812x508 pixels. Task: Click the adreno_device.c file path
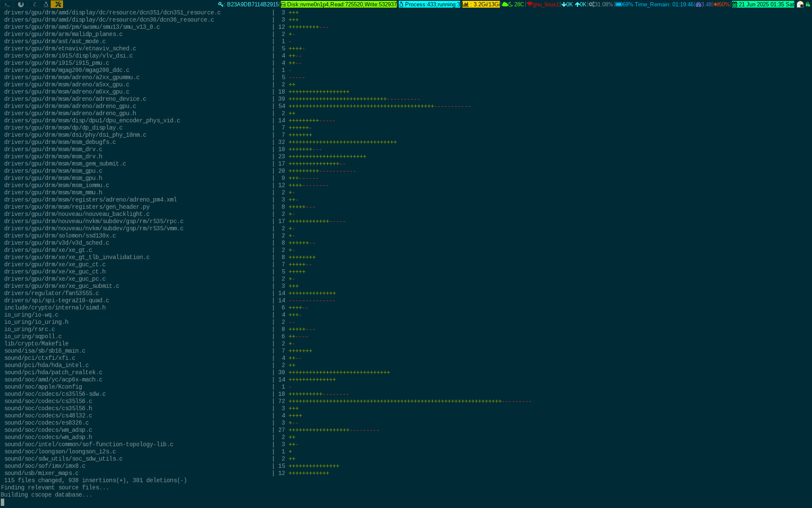(x=75, y=99)
